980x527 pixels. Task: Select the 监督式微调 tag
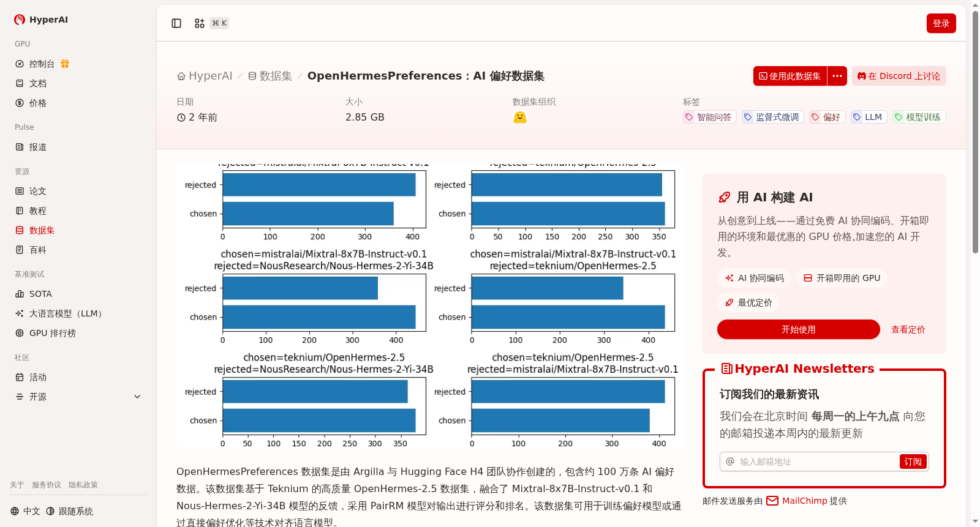[773, 117]
